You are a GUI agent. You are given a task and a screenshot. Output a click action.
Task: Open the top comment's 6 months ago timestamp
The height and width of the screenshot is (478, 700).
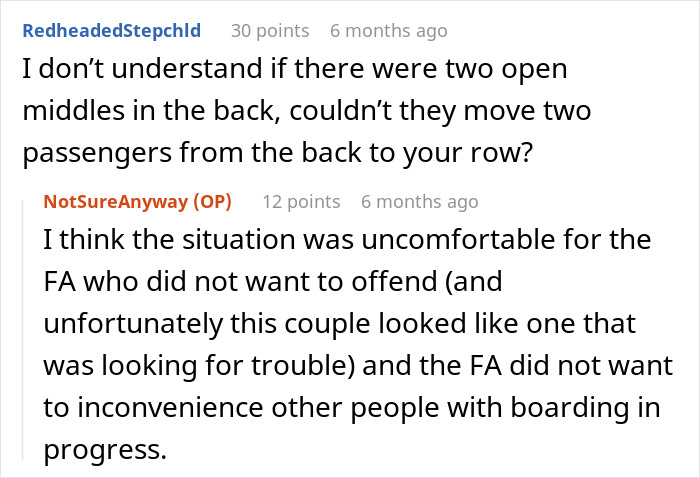coord(388,30)
